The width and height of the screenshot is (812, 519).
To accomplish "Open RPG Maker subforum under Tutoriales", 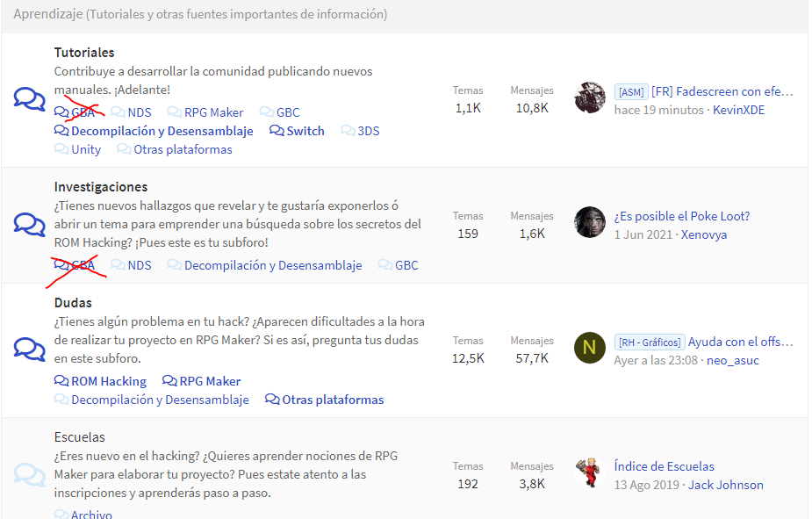I will (213, 112).
